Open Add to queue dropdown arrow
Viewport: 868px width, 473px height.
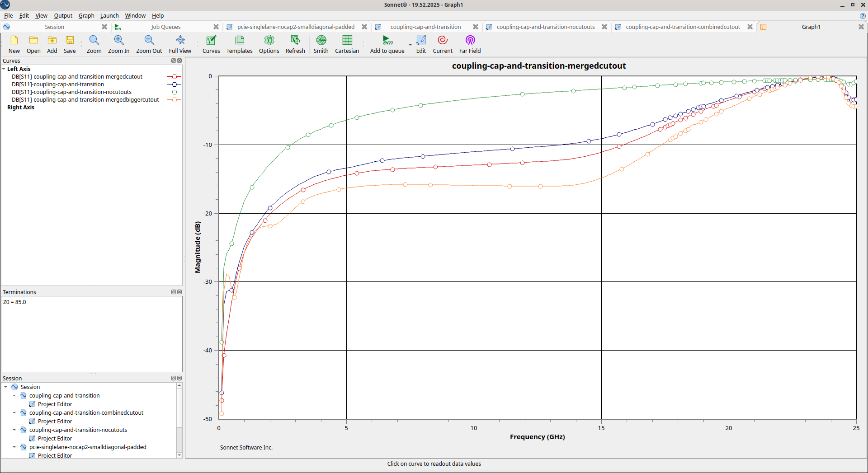point(410,45)
